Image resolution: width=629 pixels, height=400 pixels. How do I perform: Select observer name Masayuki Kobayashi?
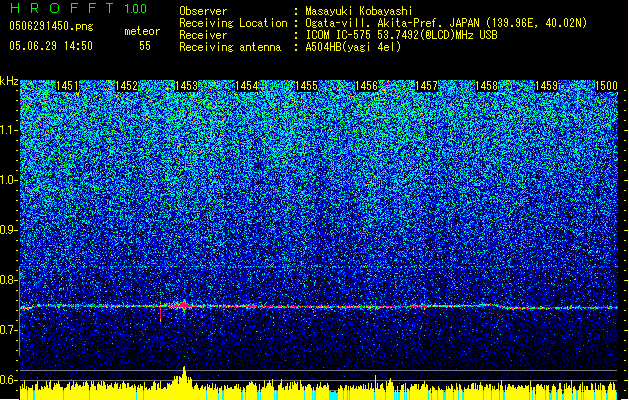pyautogui.click(x=359, y=11)
